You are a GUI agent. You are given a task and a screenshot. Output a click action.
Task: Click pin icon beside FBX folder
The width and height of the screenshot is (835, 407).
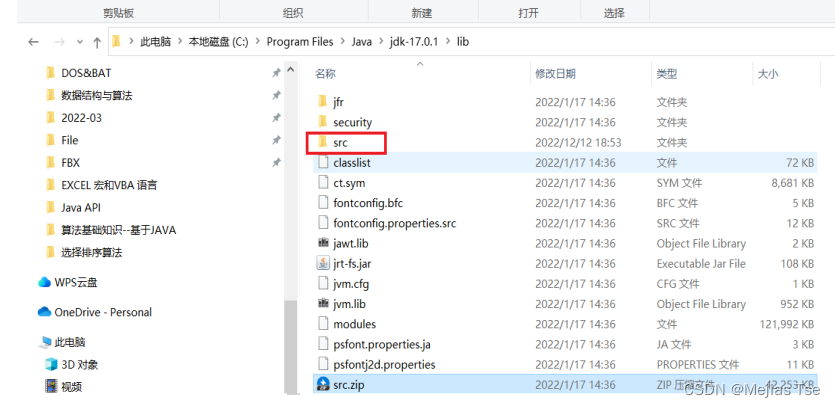coord(276,162)
